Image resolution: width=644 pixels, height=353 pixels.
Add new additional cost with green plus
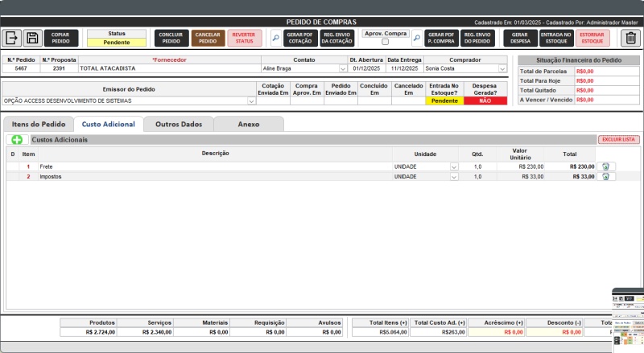(17, 140)
